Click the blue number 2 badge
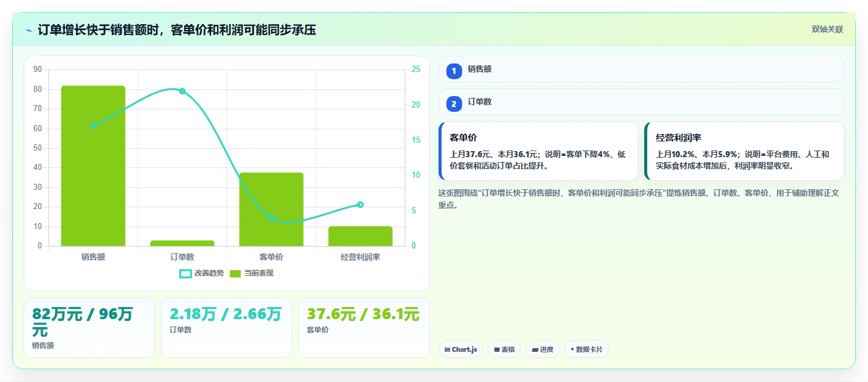 click(x=454, y=104)
